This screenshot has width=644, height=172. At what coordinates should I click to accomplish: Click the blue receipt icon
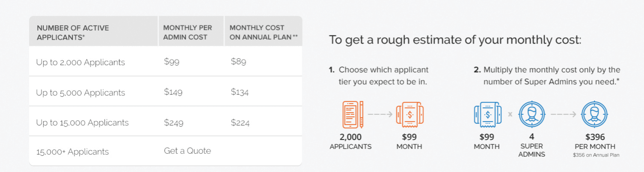487,115
